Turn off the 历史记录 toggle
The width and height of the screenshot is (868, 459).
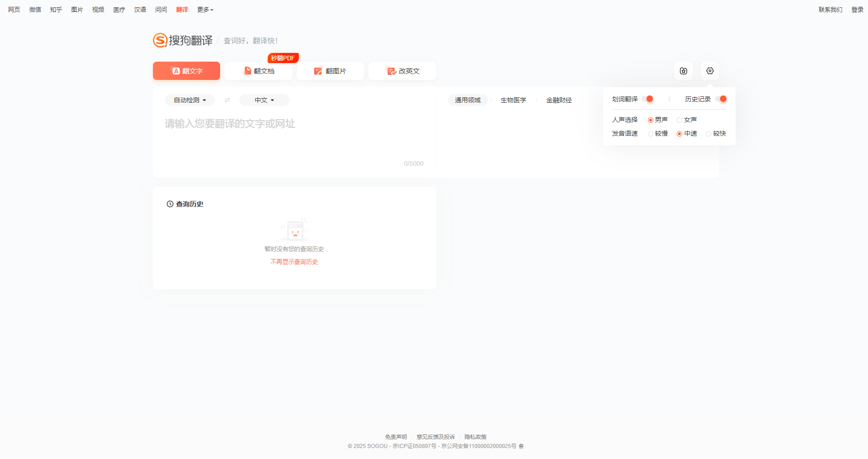coord(723,99)
